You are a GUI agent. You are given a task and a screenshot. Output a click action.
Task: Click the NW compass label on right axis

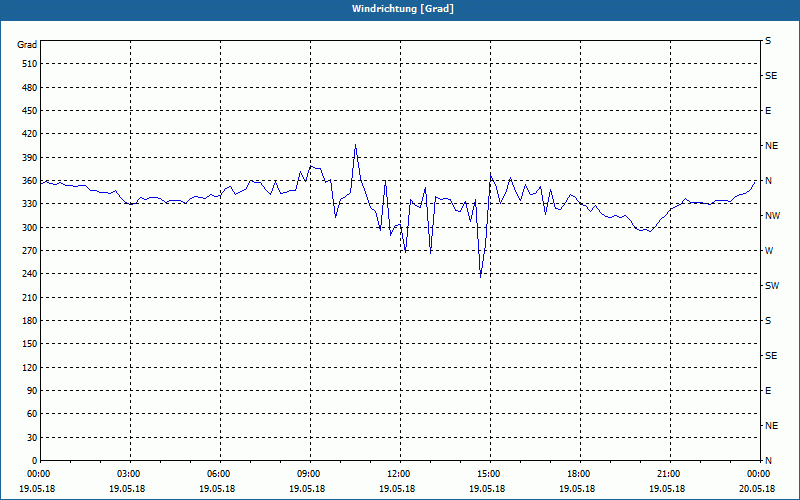[x=772, y=216]
